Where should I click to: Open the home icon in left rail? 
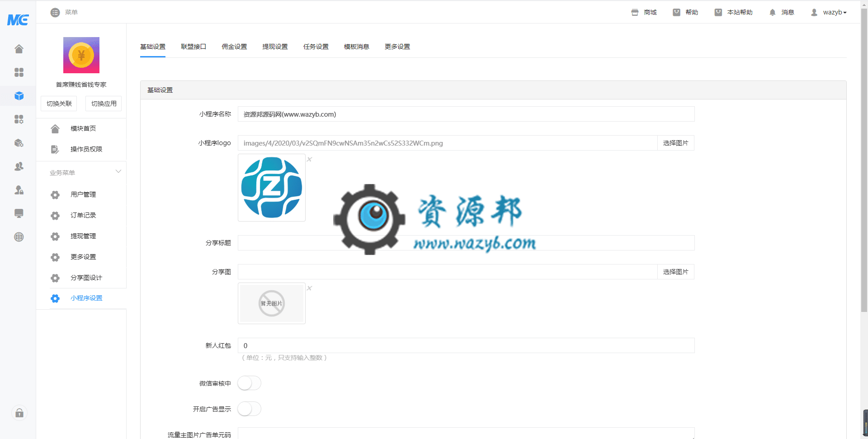(x=19, y=49)
